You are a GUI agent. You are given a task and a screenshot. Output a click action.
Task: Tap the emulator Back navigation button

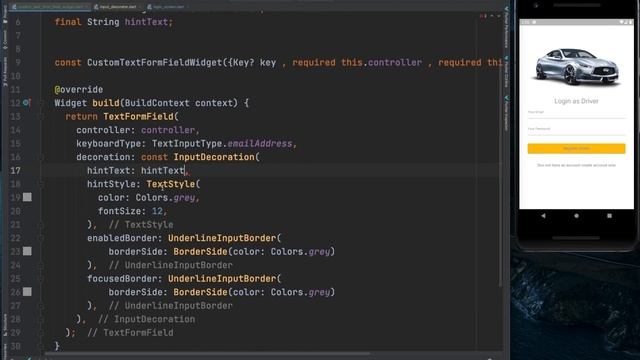point(543,216)
